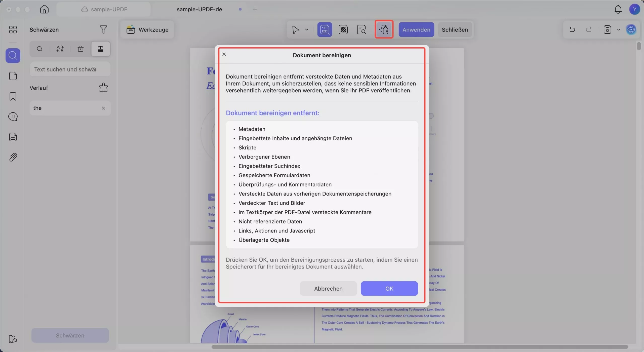Click the 'Dokument bereinigen entfernt:' heading
Image resolution: width=644 pixels, height=352 pixels.
(x=272, y=113)
